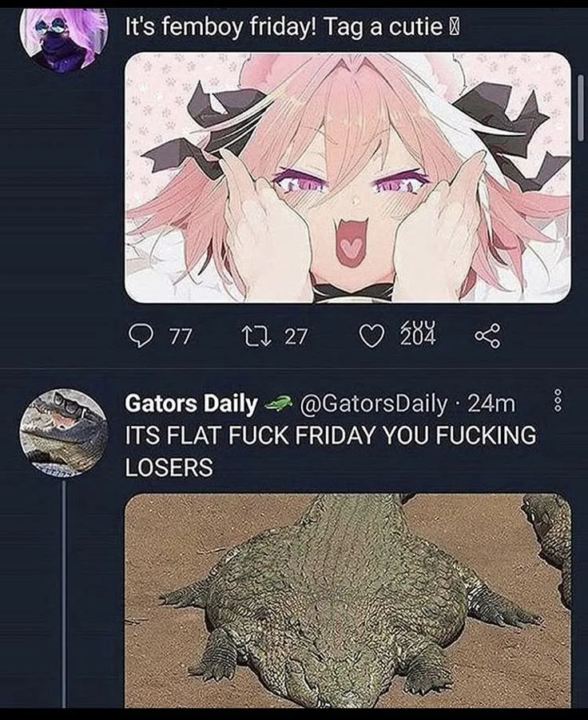Click the 24m timestamp

click(x=491, y=404)
